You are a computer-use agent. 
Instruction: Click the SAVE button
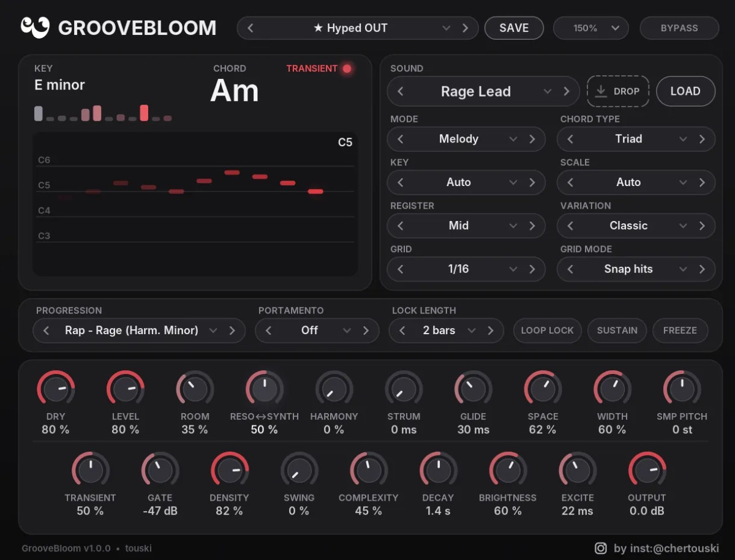514,28
